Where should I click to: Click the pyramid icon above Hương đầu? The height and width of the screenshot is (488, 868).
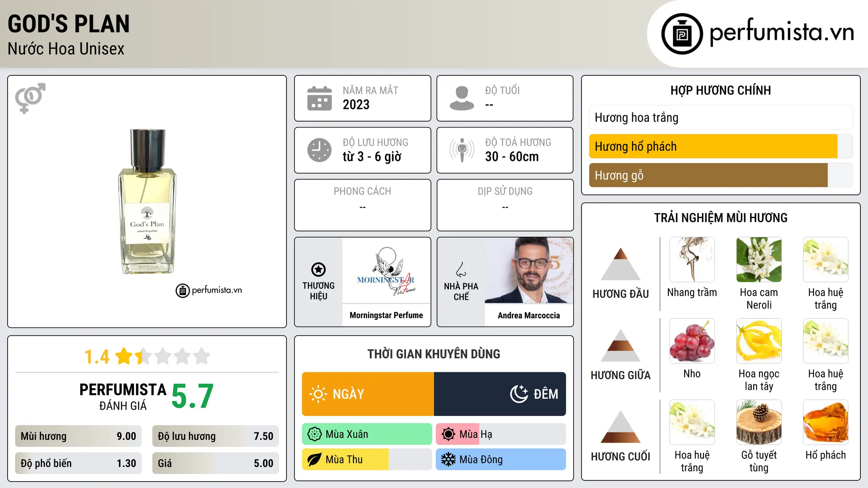click(x=620, y=264)
